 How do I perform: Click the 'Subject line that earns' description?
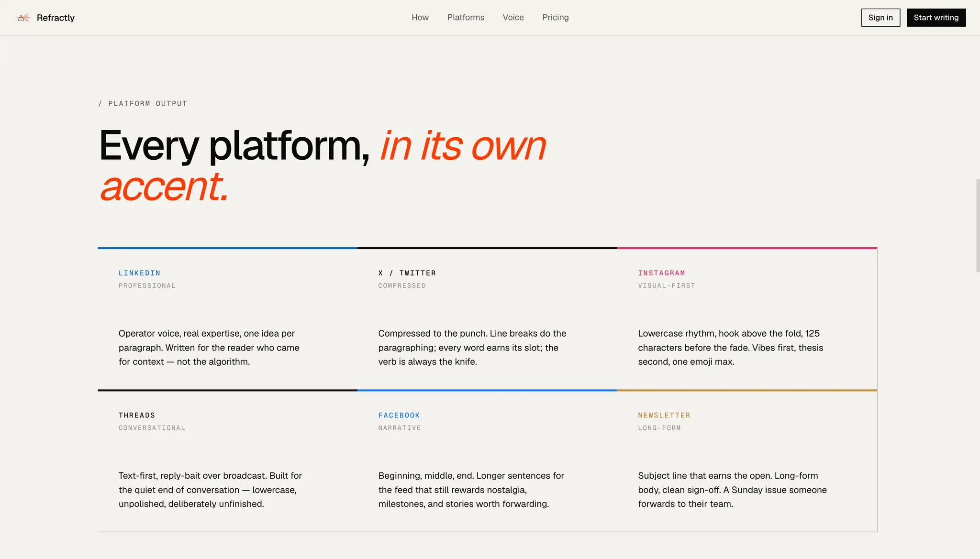(733, 490)
